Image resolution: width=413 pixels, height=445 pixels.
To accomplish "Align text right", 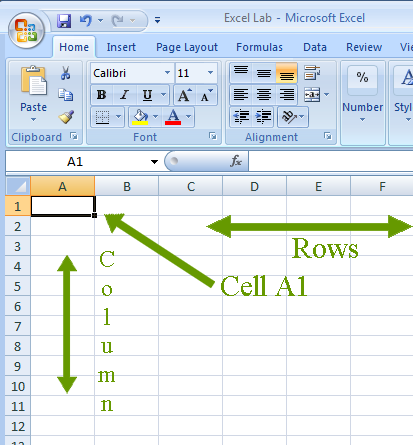I will 287,95.
